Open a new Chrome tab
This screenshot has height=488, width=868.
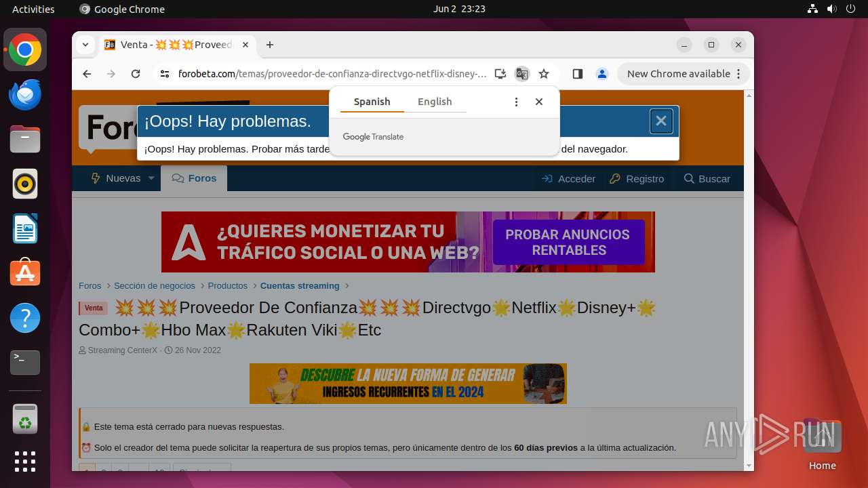click(x=270, y=45)
